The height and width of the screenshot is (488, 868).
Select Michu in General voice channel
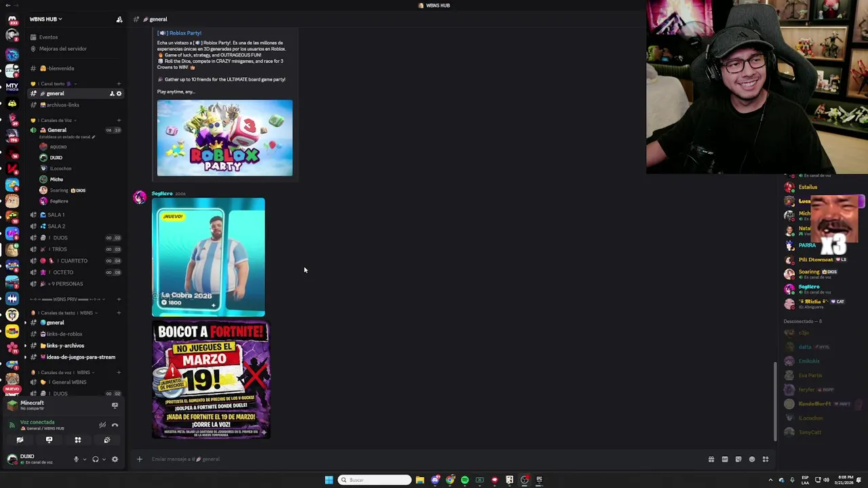[x=56, y=180]
